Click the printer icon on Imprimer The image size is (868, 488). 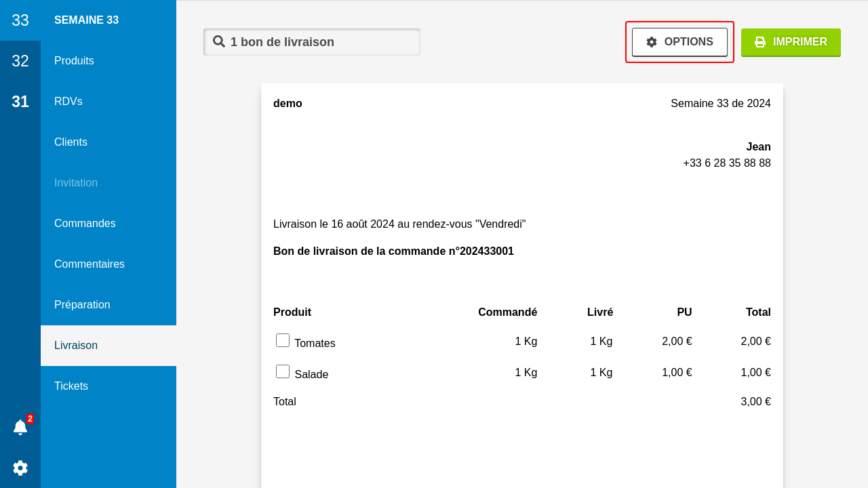click(760, 42)
